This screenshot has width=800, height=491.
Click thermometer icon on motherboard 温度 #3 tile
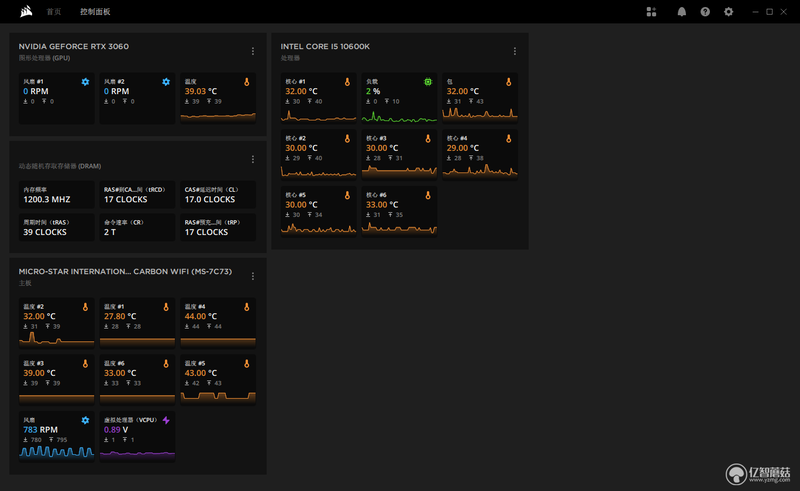click(85, 363)
